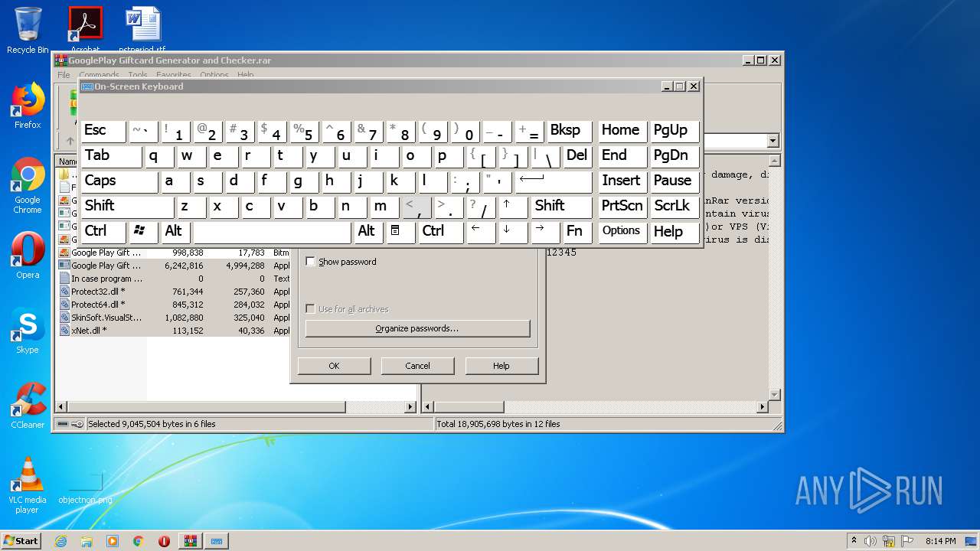The image size is (980, 551).
Task: Tap the up arrow key
Action: [511, 207]
